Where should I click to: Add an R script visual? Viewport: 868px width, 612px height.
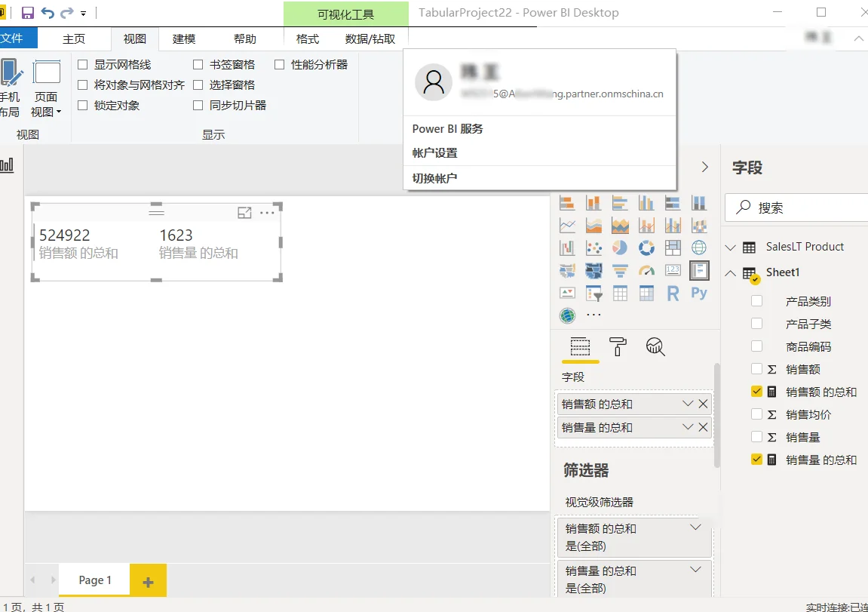pyautogui.click(x=673, y=293)
